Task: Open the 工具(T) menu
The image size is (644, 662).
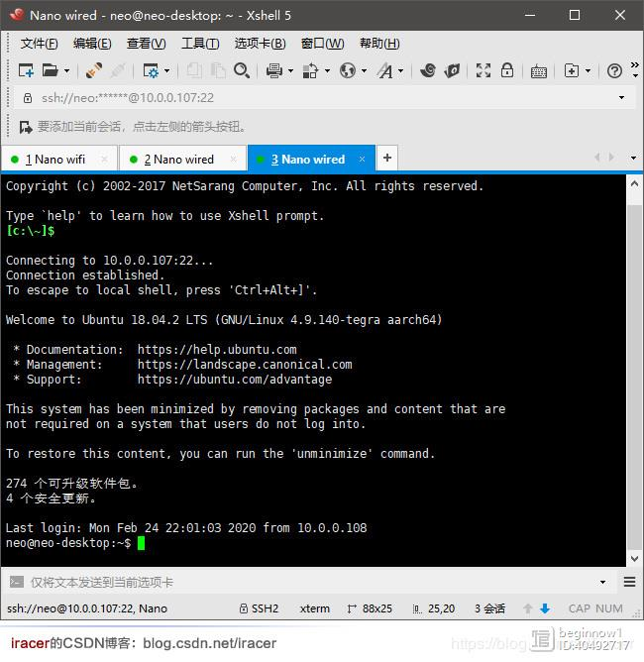Action: pyautogui.click(x=200, y=43)
